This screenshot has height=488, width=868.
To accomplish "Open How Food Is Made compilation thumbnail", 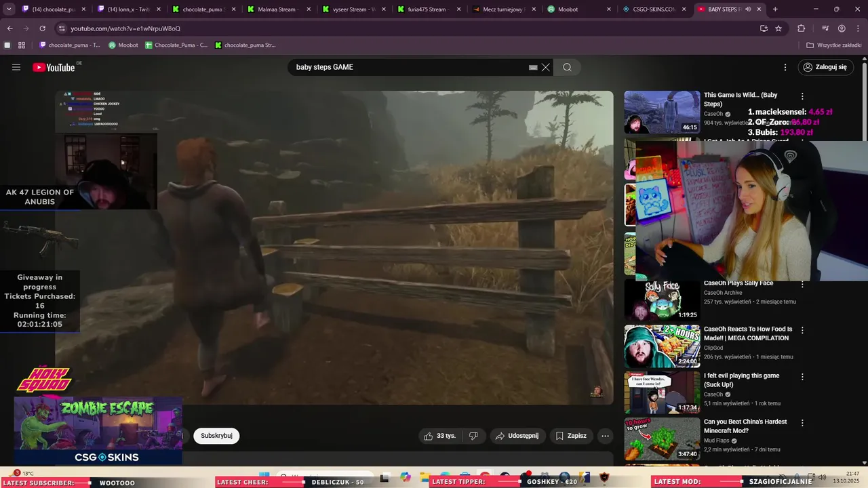I will pyautogui.click(x=662, y=346).
